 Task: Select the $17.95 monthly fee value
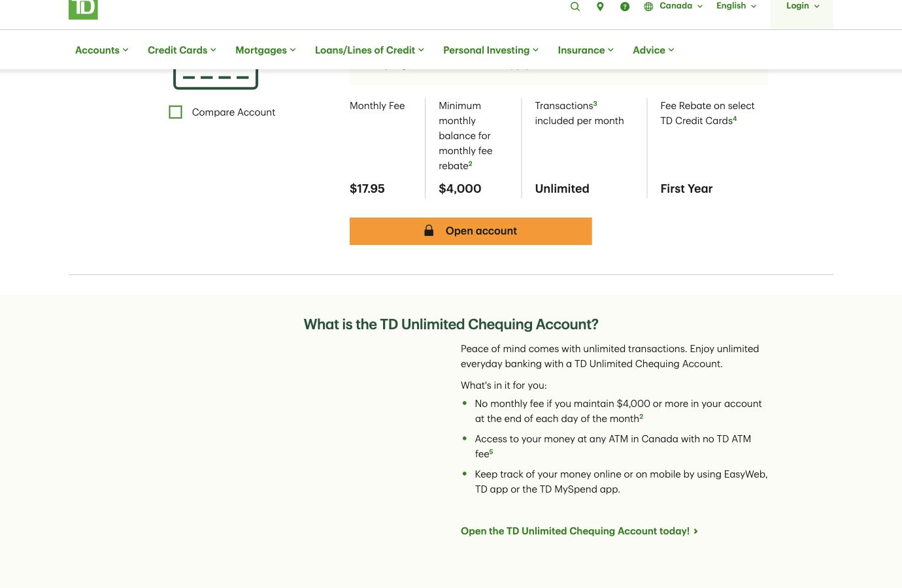click(367, 189)
